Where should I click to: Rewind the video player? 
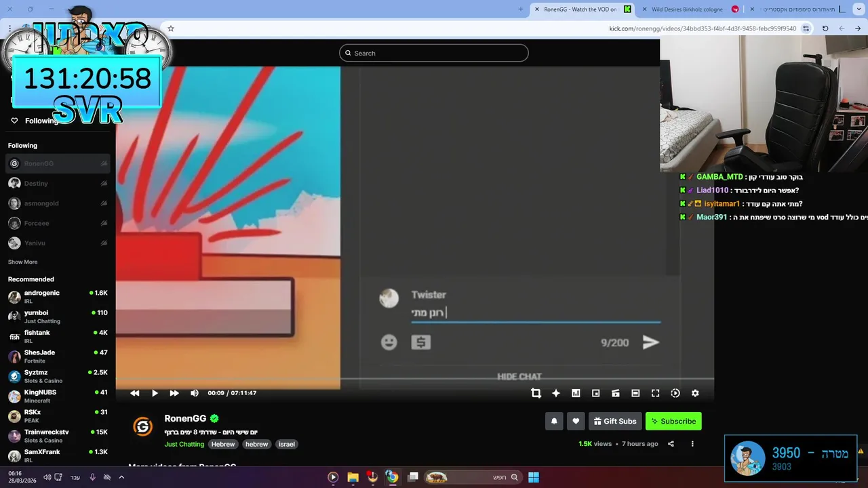coord(135,393)
